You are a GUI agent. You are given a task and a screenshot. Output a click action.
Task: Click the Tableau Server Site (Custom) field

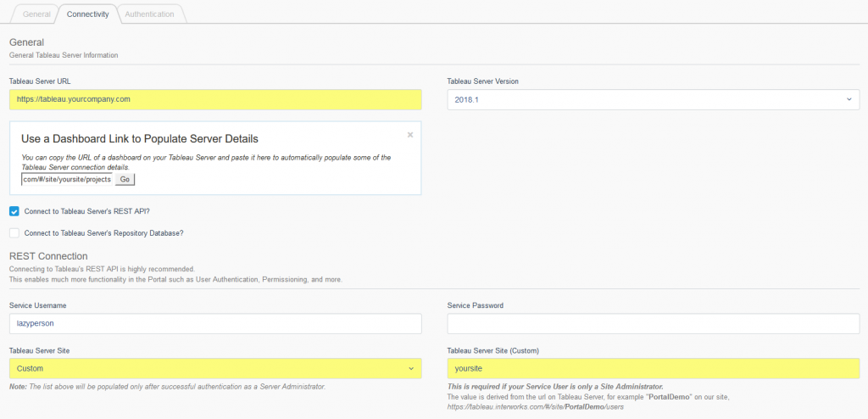click(654, 369)
